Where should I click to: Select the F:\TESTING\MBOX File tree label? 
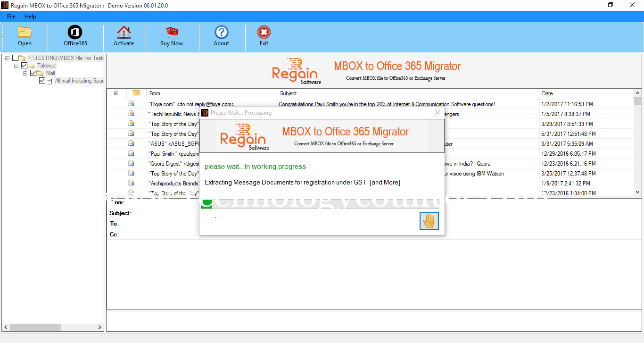66,58
